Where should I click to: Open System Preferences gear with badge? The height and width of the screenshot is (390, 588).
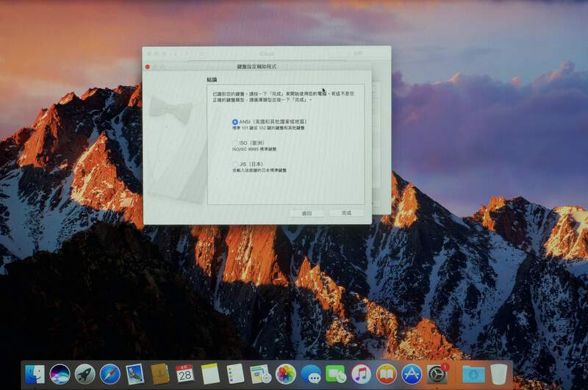(x=437, y=375)
